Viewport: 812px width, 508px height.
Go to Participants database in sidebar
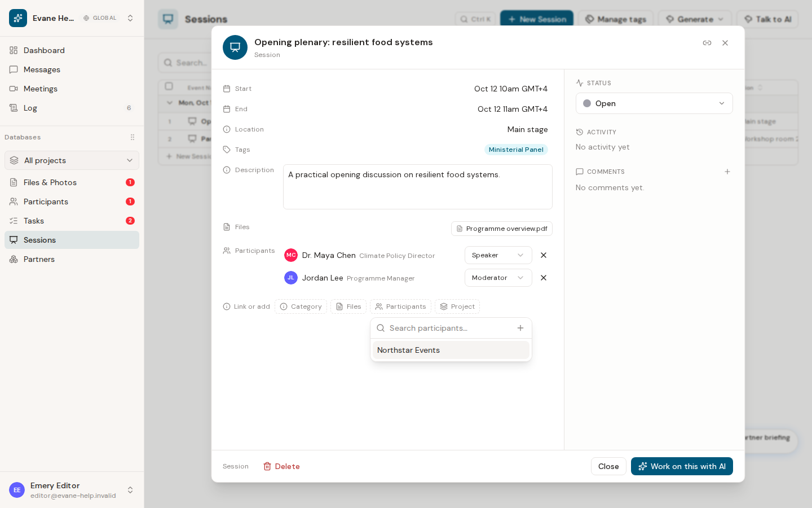[x=72, y=202]
